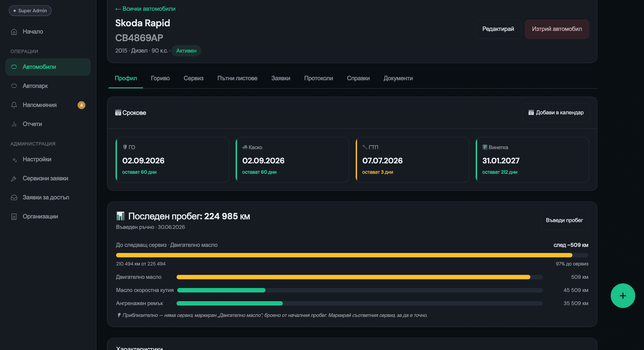Screen dimensions: 644x350
Task: Open the Профил tab
Action: click(x=126, y=78)
